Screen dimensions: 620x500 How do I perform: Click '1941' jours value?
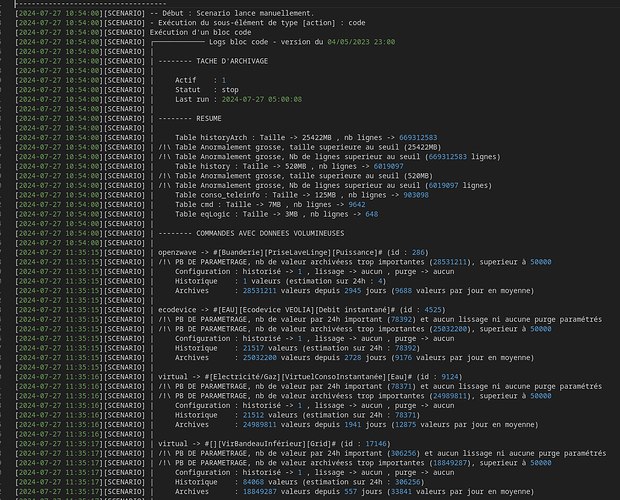click(x=352, y=425)
